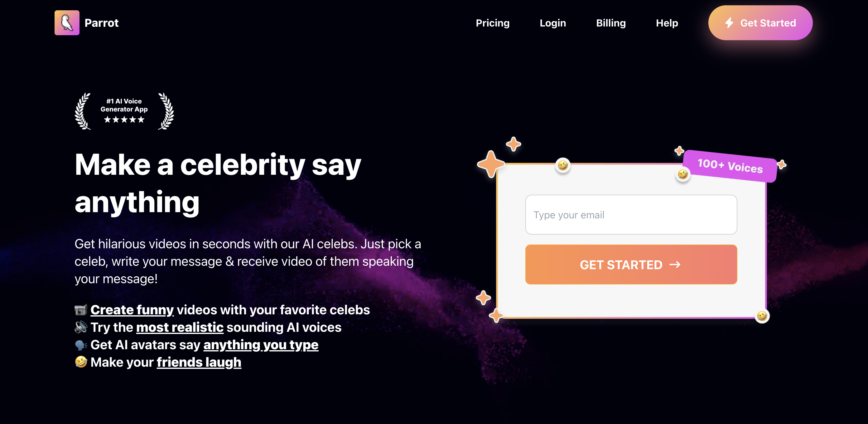Open the Pricing page

(492, 23)
